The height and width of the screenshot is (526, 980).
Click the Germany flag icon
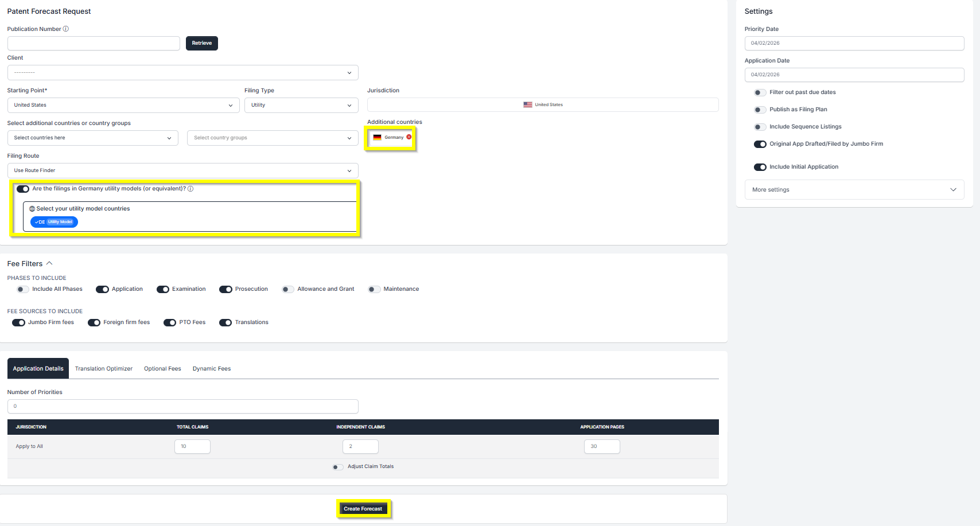pos(377,138)
